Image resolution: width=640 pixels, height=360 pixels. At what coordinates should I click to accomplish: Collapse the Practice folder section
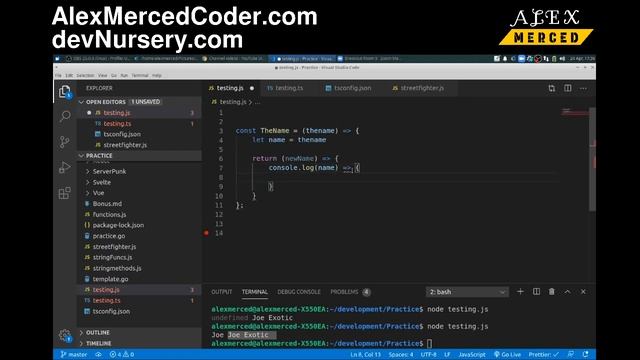(139, 156)
